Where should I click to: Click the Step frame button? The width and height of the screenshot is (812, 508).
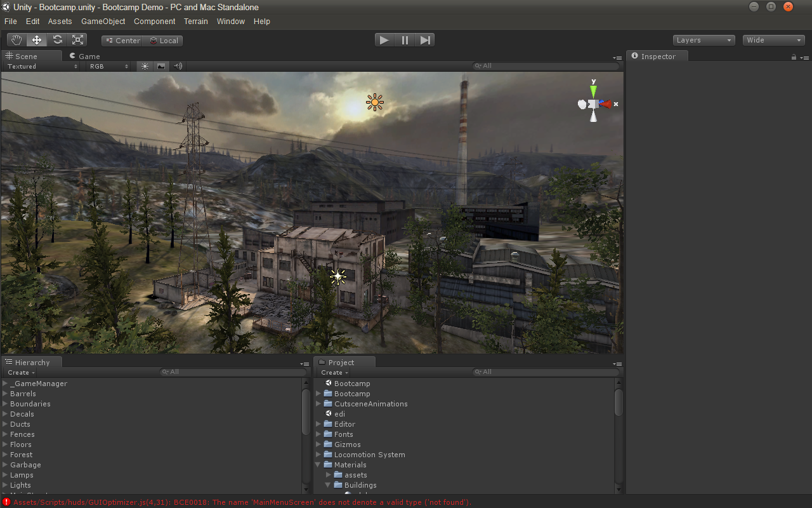pyautogui.click(x=425, y=40)
